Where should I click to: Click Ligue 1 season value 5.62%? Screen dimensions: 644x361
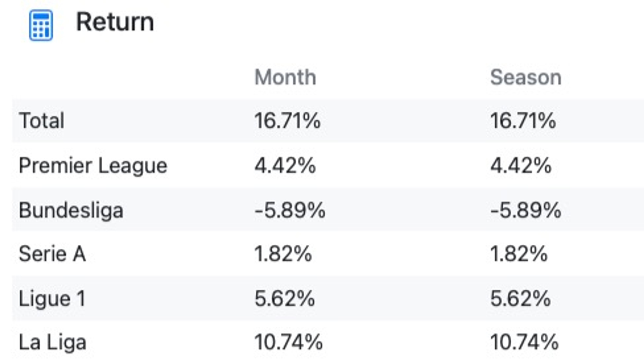click(520, 298)
